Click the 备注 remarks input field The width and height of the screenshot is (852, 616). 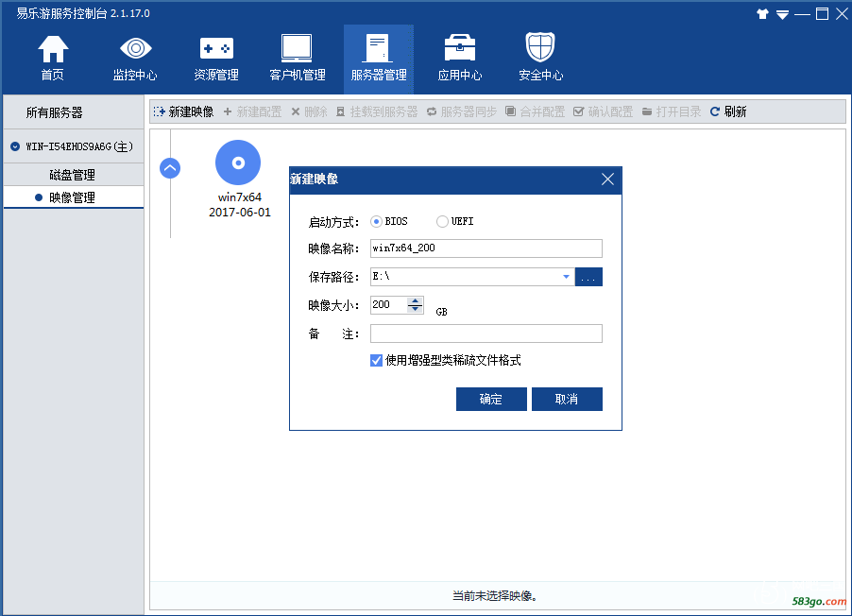point(486,334)
